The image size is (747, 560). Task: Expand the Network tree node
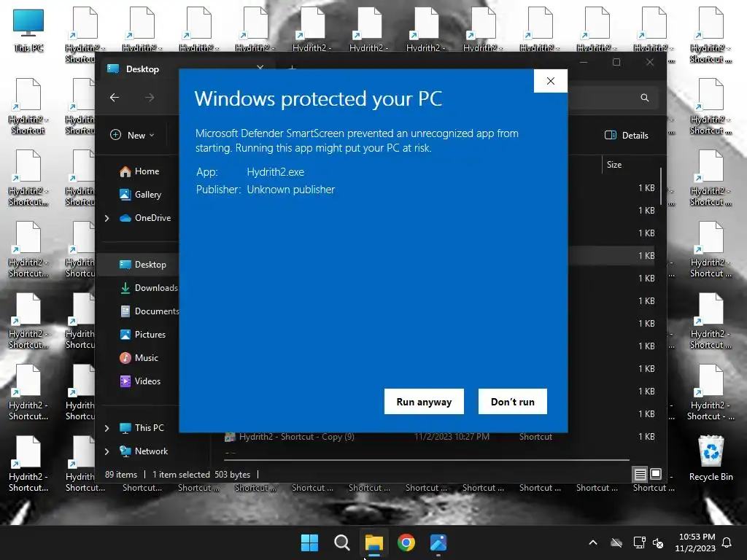(x=107, y=451)
